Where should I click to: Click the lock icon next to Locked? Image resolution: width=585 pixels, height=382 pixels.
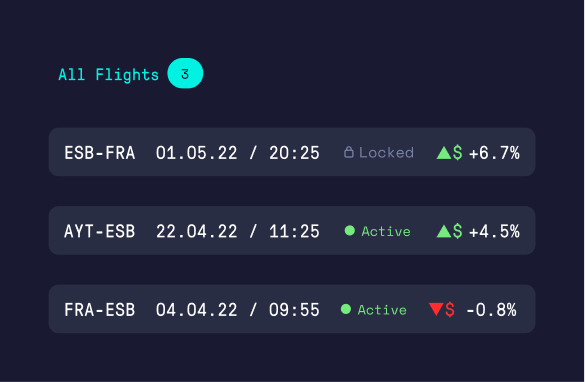click(x=348, y=152)
